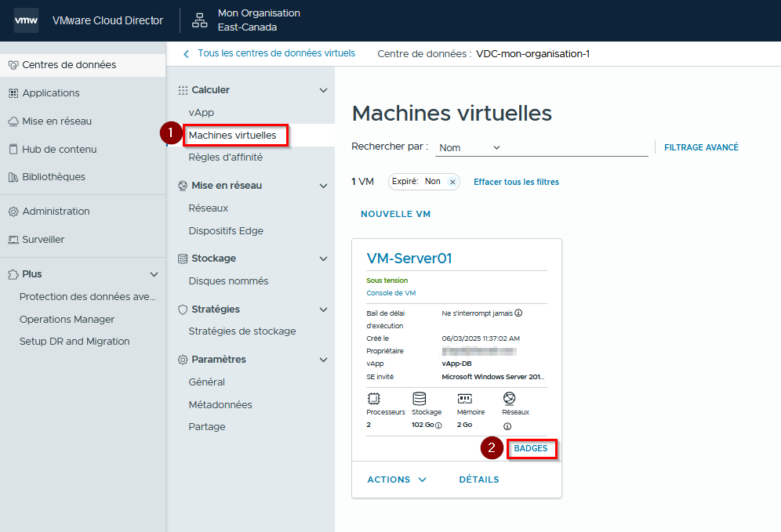Open Console de VM link
The height and width of the screenshot is (532, 781).
(x=391, y=293)
